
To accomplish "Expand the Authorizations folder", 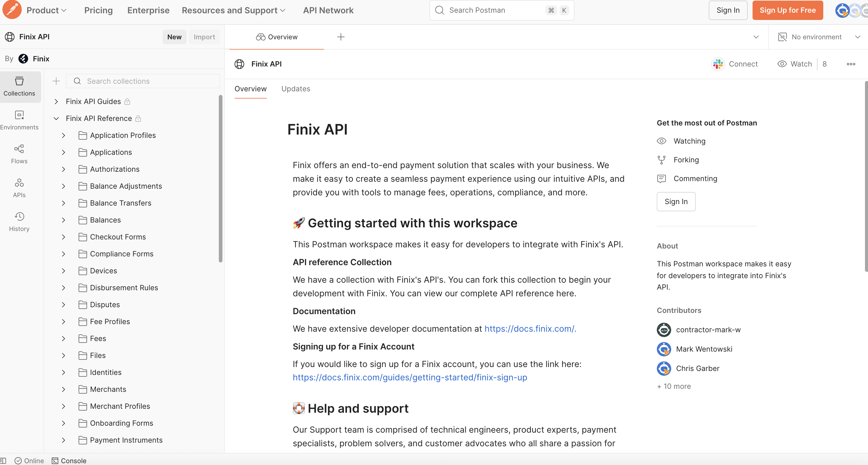I will [63, 169].
